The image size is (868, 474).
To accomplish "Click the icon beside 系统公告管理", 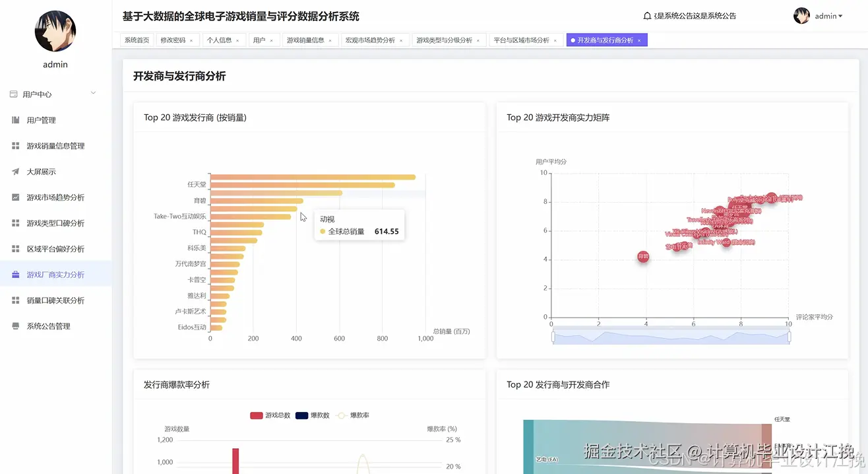I will 16,326.
